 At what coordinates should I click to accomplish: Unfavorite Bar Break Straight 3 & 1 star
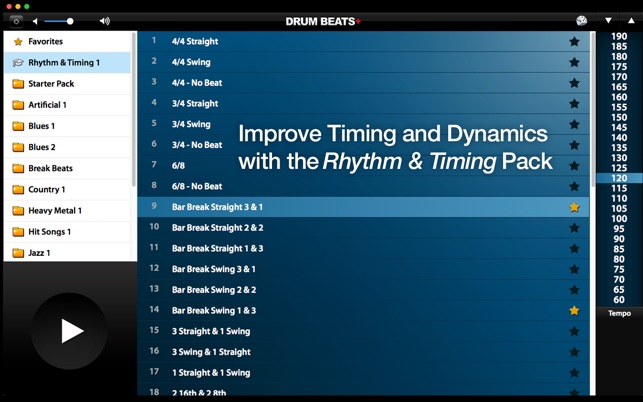[574, 207]
